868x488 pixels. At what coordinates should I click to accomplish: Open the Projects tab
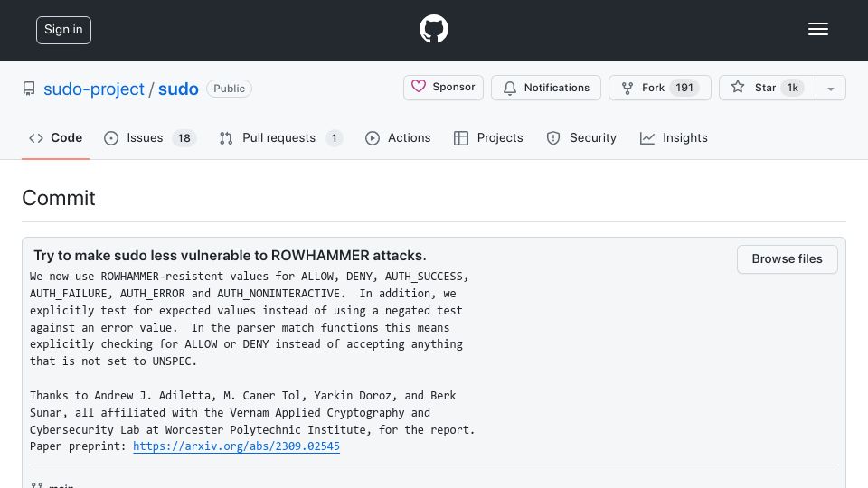click(487, 137)
